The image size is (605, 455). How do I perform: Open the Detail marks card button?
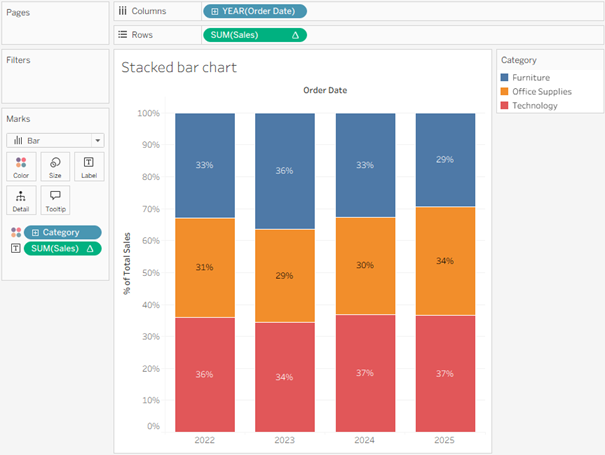tap(21, 200)
